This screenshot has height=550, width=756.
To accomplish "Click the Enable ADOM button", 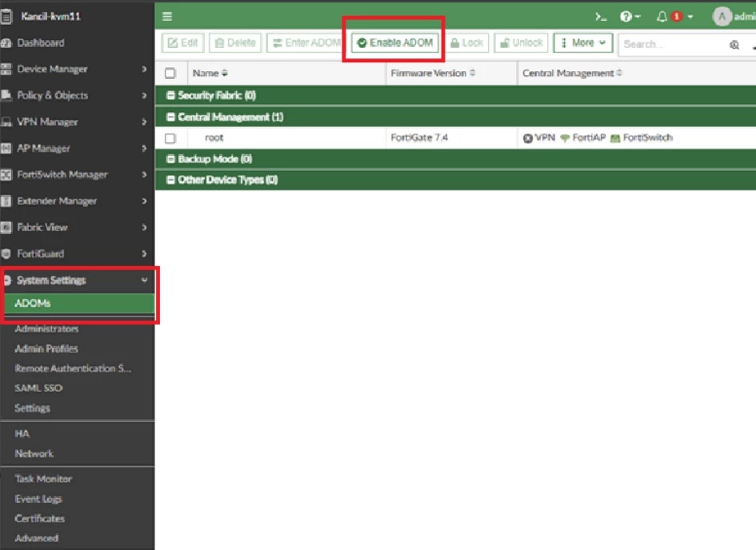I will (x=395, y=43).
